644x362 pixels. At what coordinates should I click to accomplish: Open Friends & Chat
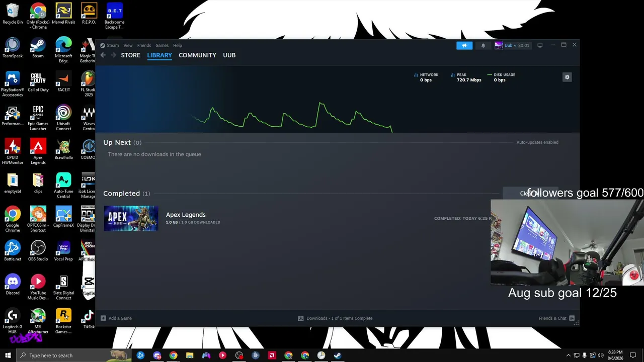click(557, 318)
